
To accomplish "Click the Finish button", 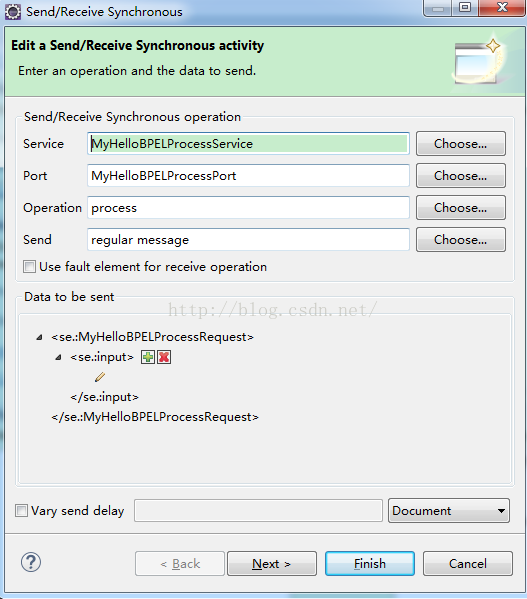I will coord(370,563).
